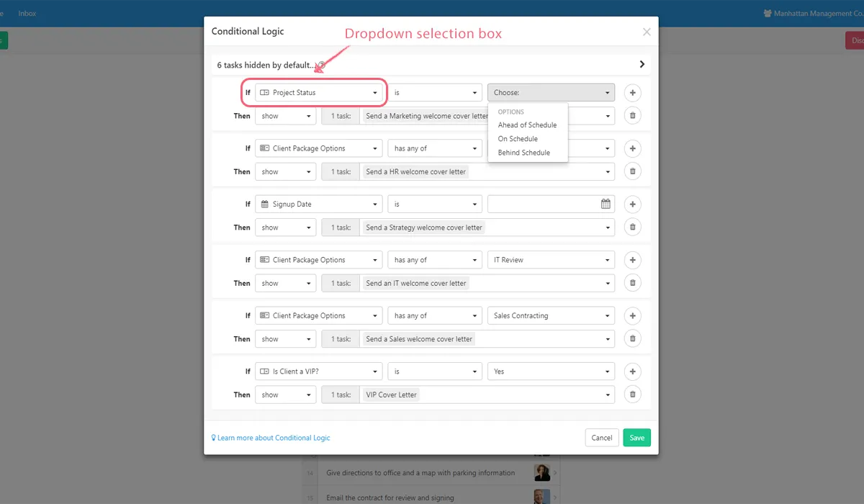Open the Strategy welcome cover letter task selector
Viewport: 864px width, 504px height.
pos(487,228)
